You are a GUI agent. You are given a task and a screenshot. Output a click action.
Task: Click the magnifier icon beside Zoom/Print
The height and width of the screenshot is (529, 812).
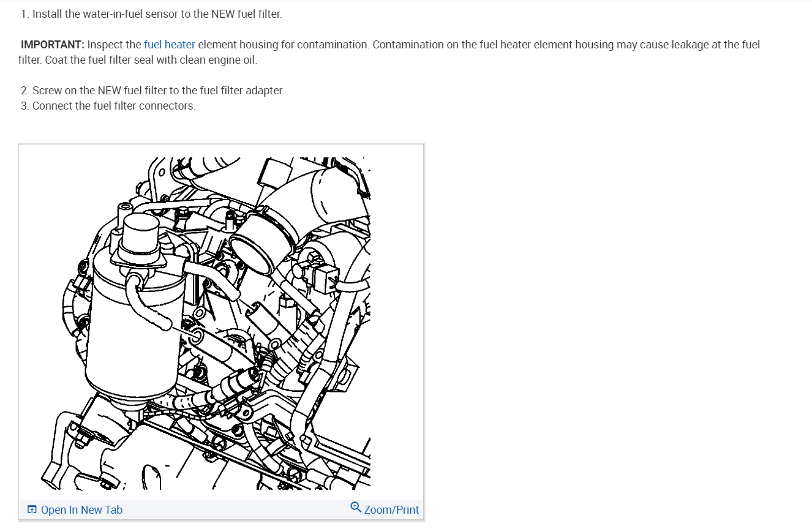tap(356, 508)
